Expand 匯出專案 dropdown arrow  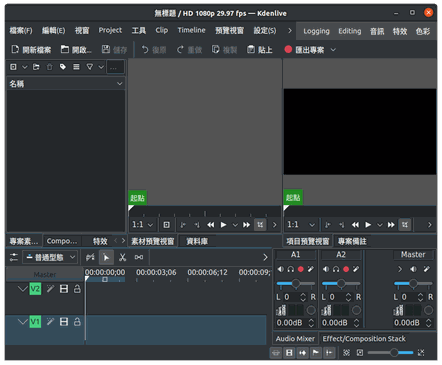point(333,50)
